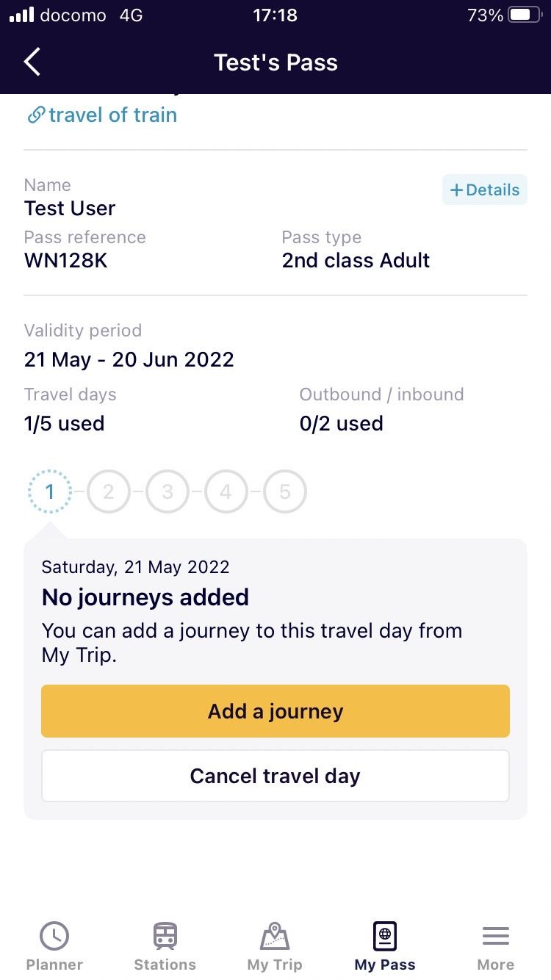Tap the battery status icon
The width and height of the screenshot is (551, 980).
[525, 15]
